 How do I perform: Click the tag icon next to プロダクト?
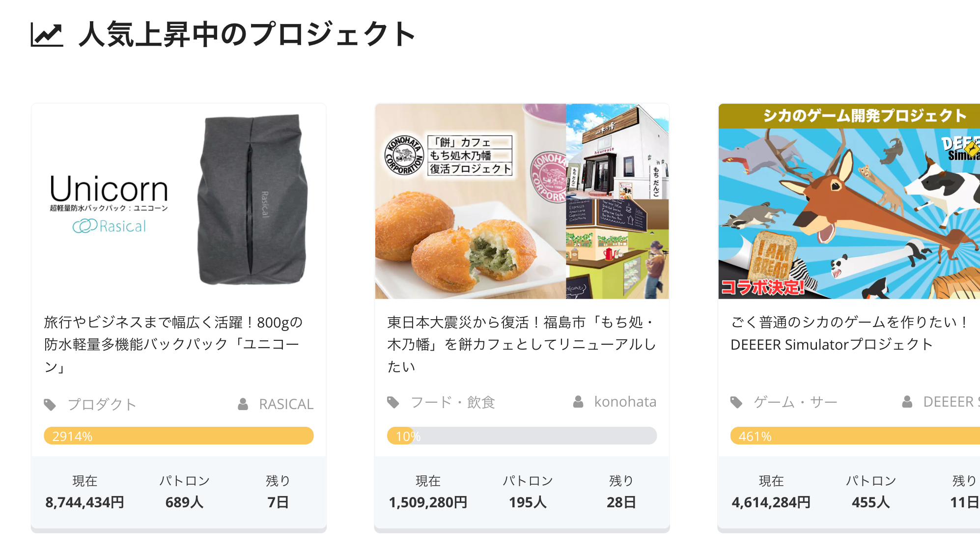tap(50, 404)
